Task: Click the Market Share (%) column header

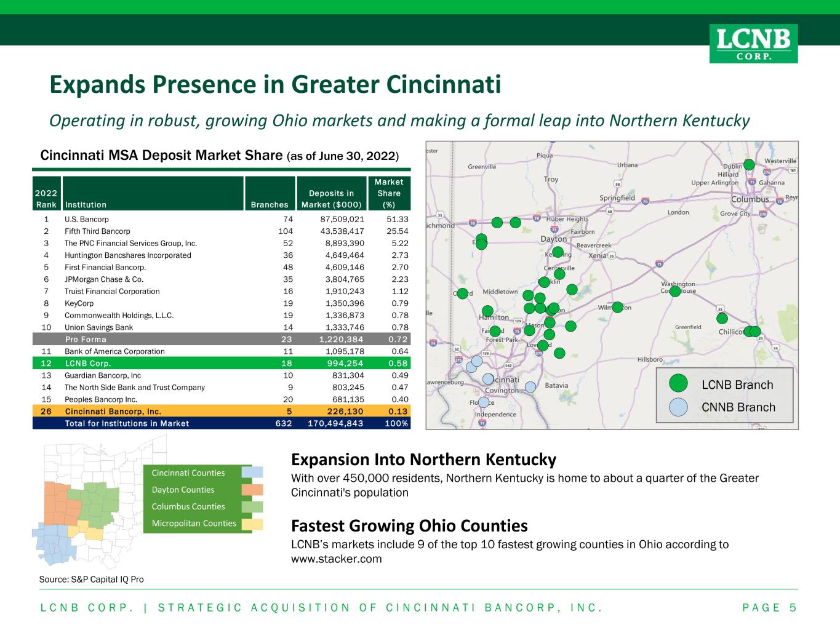Action: (x=389, y=193)
